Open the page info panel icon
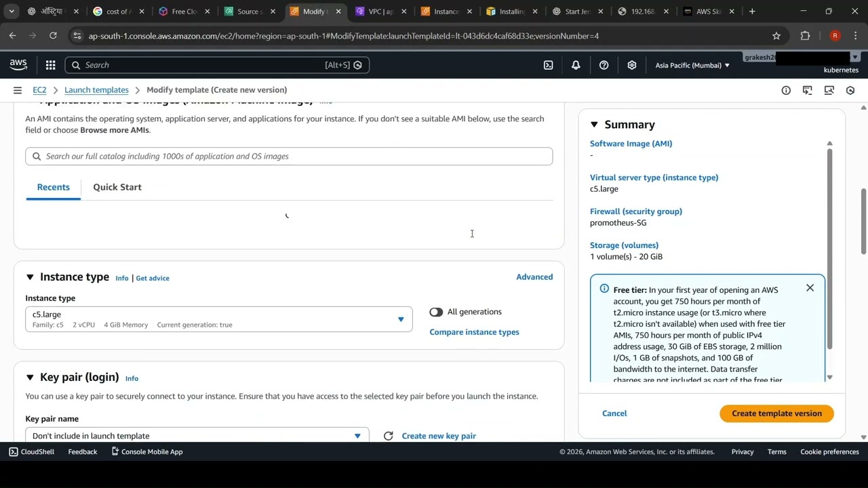 tap(786, 90)
